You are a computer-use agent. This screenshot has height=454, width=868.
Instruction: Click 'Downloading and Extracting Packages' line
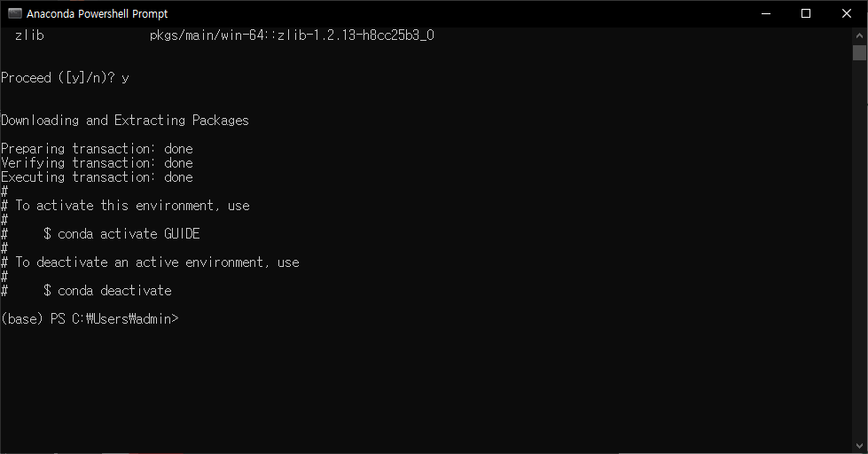[x=125, y=121]
